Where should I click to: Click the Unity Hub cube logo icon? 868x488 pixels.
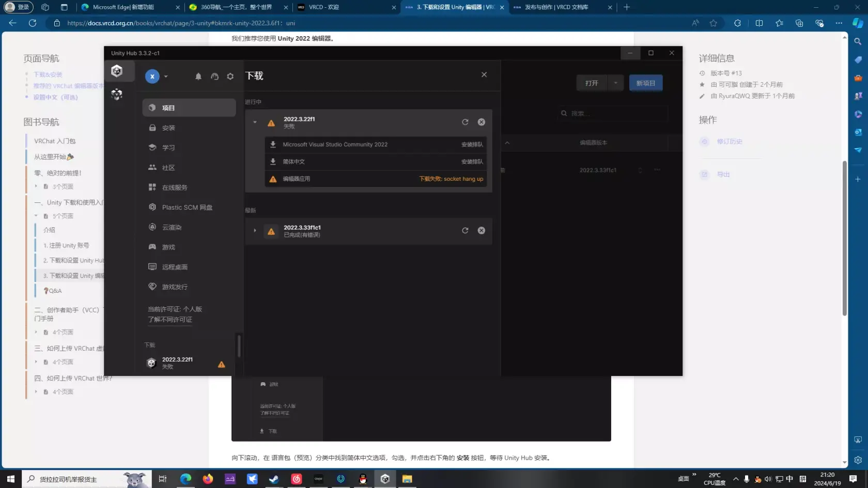(x=117, y=71)
